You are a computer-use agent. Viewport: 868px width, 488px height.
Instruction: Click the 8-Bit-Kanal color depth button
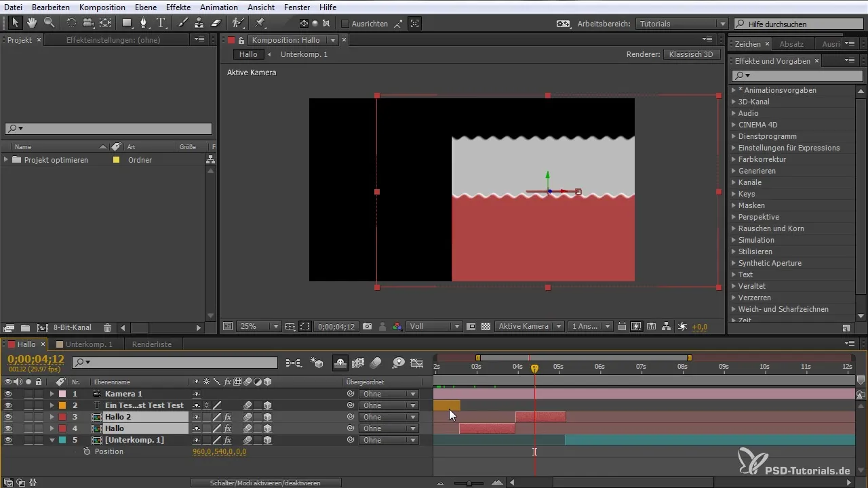73,327
